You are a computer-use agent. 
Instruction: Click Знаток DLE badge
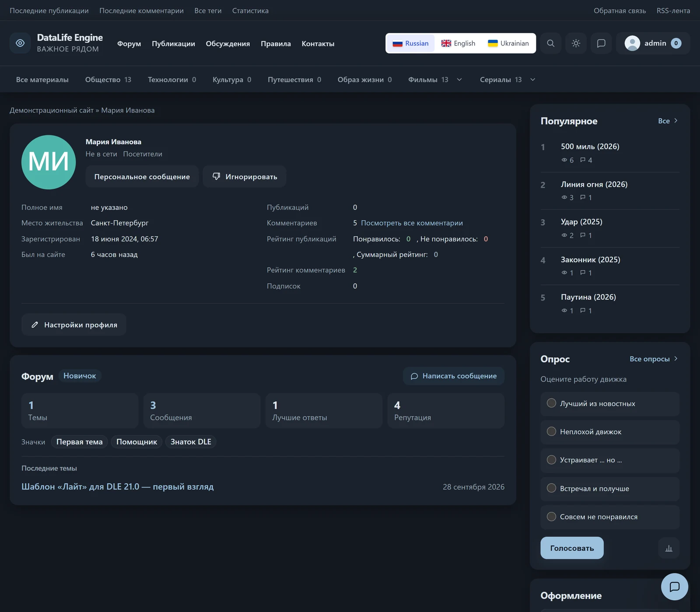point(191,442)
